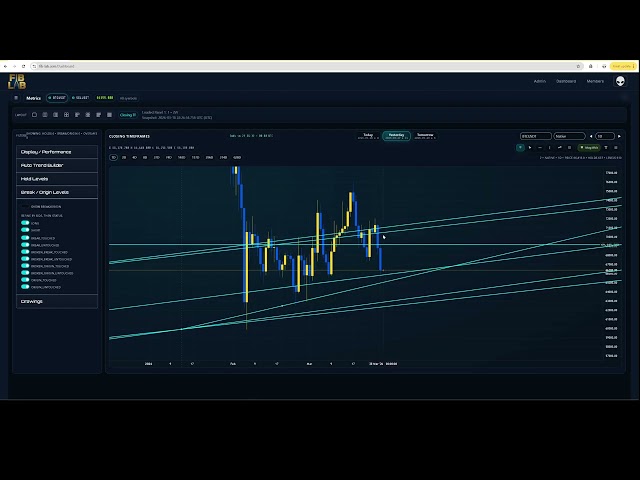Toggle the BROKEN_ORIGIN_UNTOUCHED switch
This screenshot has height=480, width=640.
tap(25, 273)
